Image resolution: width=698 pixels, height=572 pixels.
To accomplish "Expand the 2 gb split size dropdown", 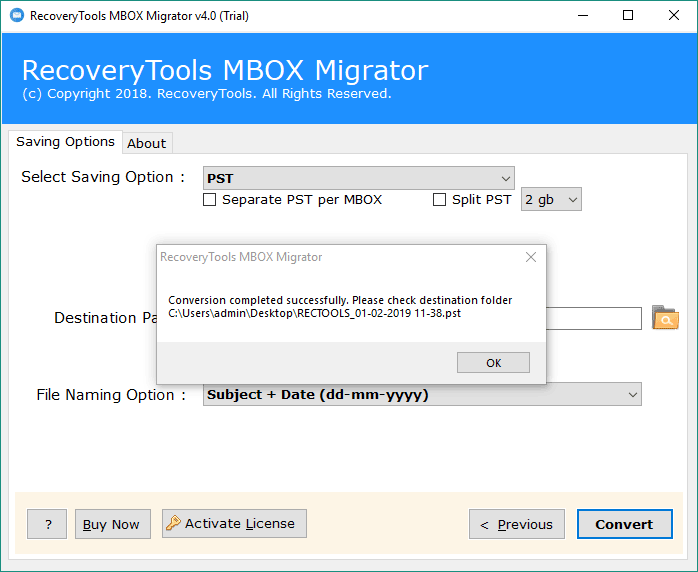I will click(x=551, y=199).
